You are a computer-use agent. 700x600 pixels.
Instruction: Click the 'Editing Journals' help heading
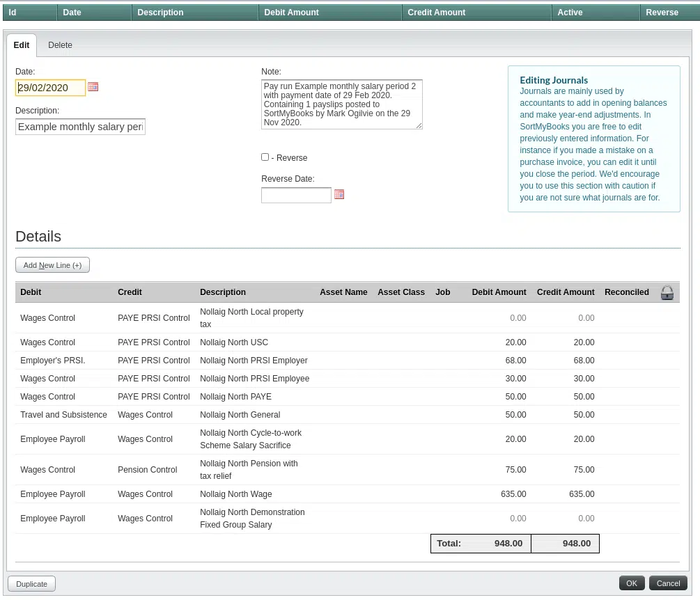point(554,80)
